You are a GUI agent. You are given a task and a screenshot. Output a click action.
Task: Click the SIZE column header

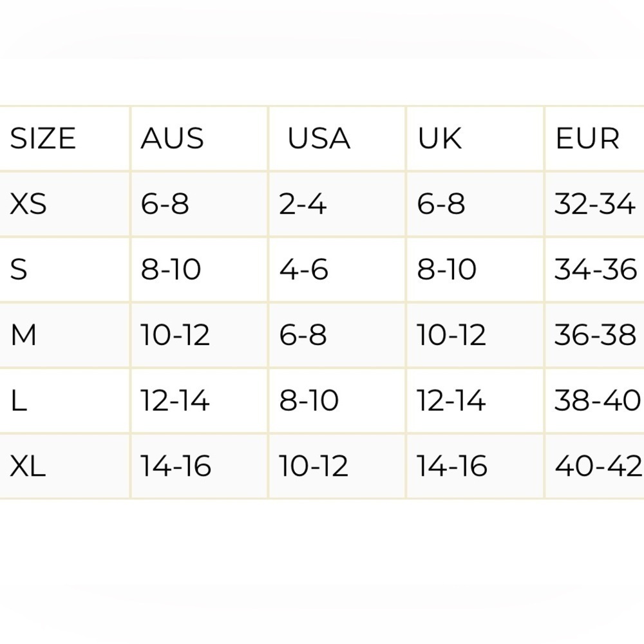pyautogui.click(x=43, y=138)
